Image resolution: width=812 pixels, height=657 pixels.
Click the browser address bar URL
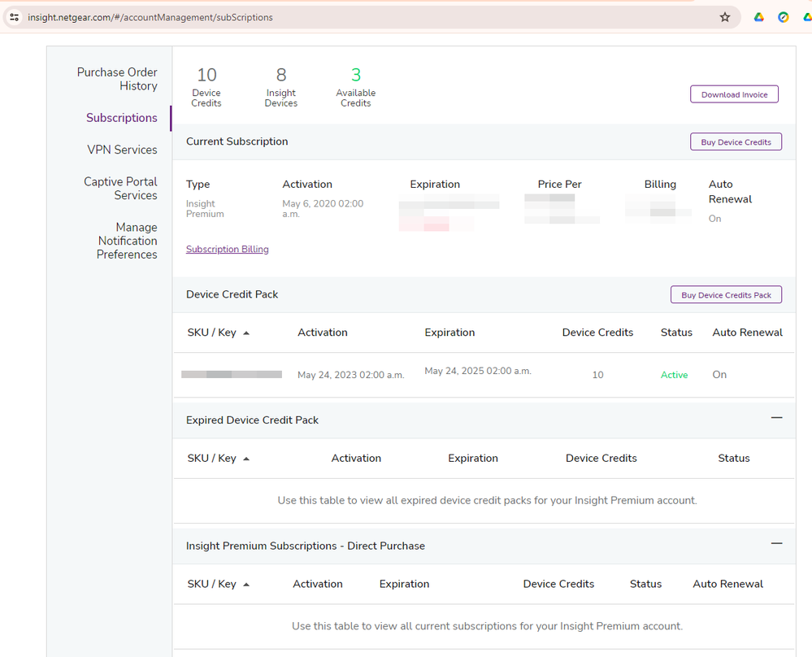tap(150, 17)
